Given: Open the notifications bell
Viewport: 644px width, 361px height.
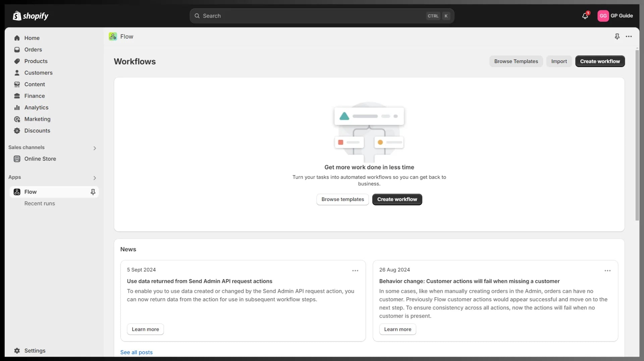Looking at the screenshot, I should pos(585,16).
